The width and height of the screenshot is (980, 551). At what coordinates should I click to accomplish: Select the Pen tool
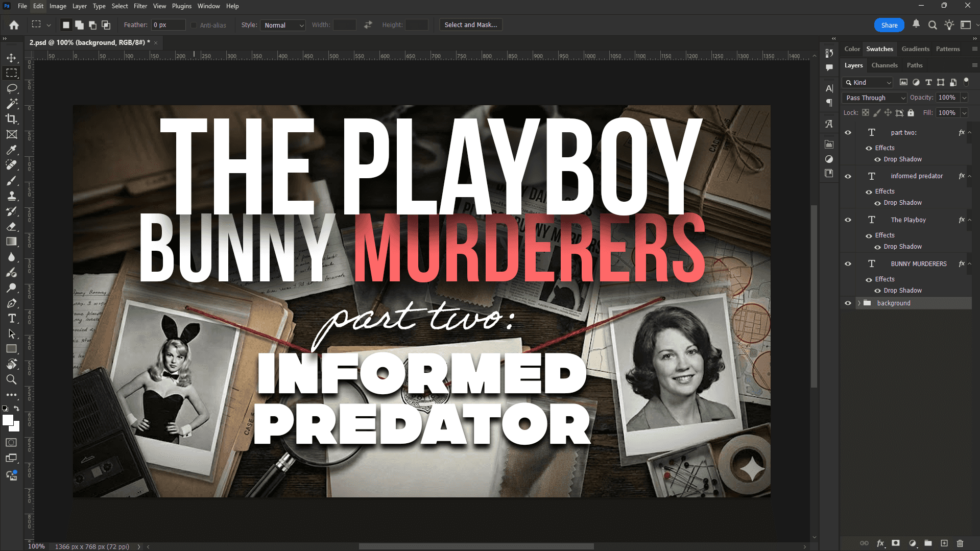(x=11, y=303)
